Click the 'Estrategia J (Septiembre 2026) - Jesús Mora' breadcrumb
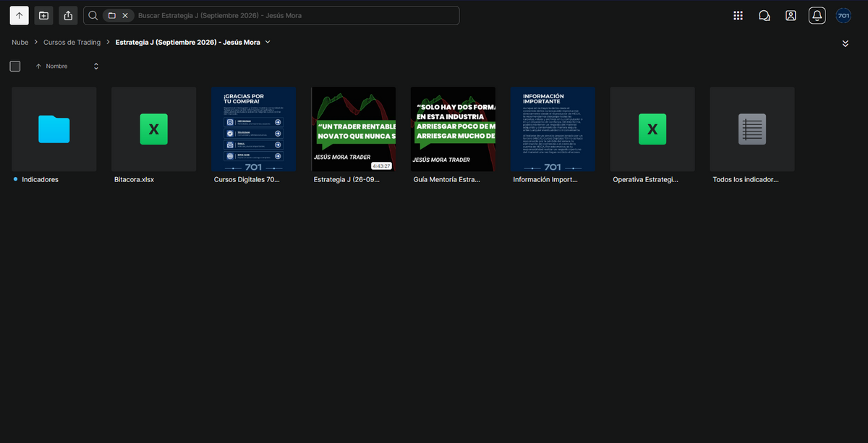This screenshot has height=443, width=868. (188, 43)
